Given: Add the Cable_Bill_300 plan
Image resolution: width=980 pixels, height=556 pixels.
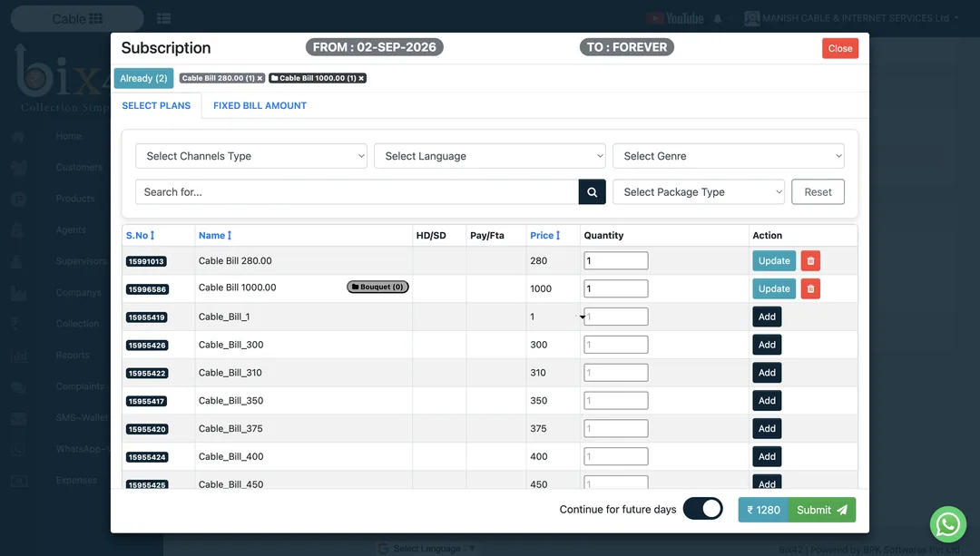Looking at the screenshot, I should [767, 345].
